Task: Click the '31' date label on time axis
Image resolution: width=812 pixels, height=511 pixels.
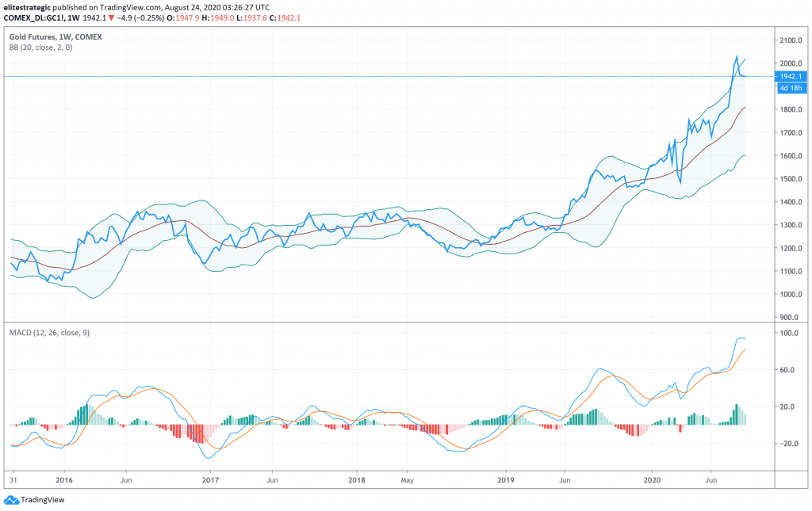Action: [x=13, y=480]
